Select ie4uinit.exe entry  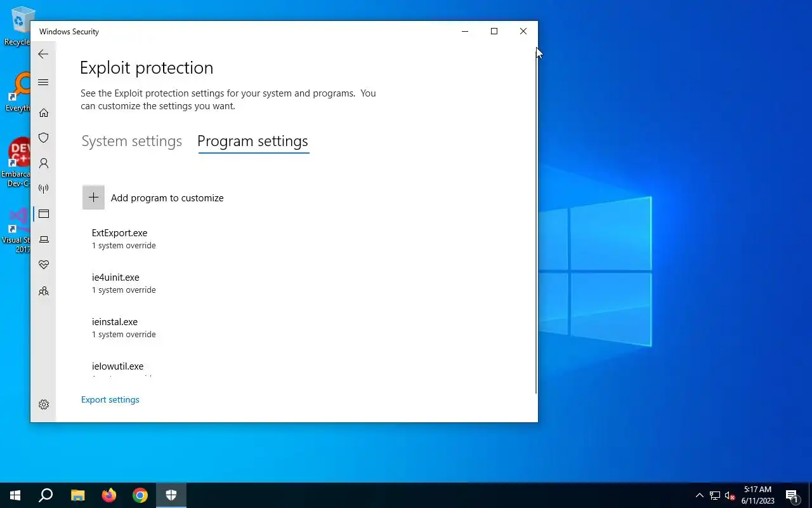[x=124, y=283]
